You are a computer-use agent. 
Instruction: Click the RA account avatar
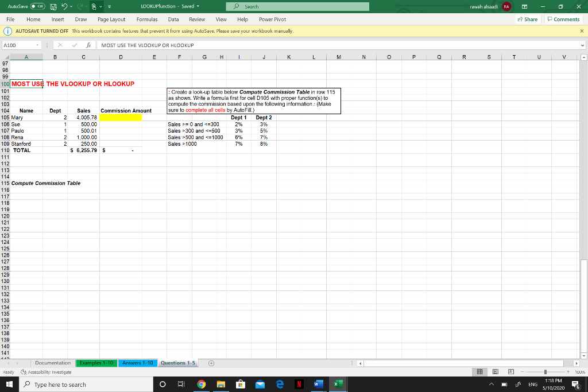point(506,6)
